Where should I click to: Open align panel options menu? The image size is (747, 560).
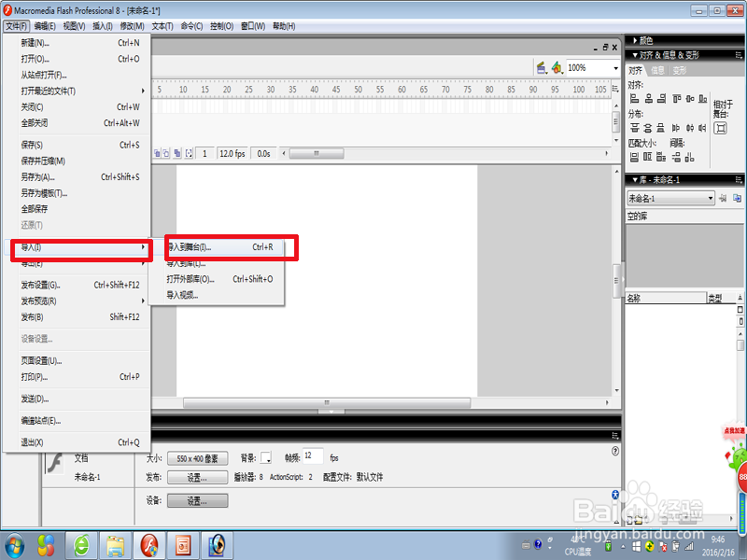coord(739,55)
